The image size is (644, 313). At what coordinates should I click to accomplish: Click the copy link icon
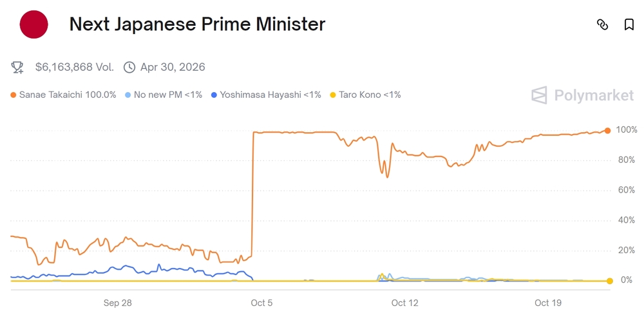(x=602, y=24)
